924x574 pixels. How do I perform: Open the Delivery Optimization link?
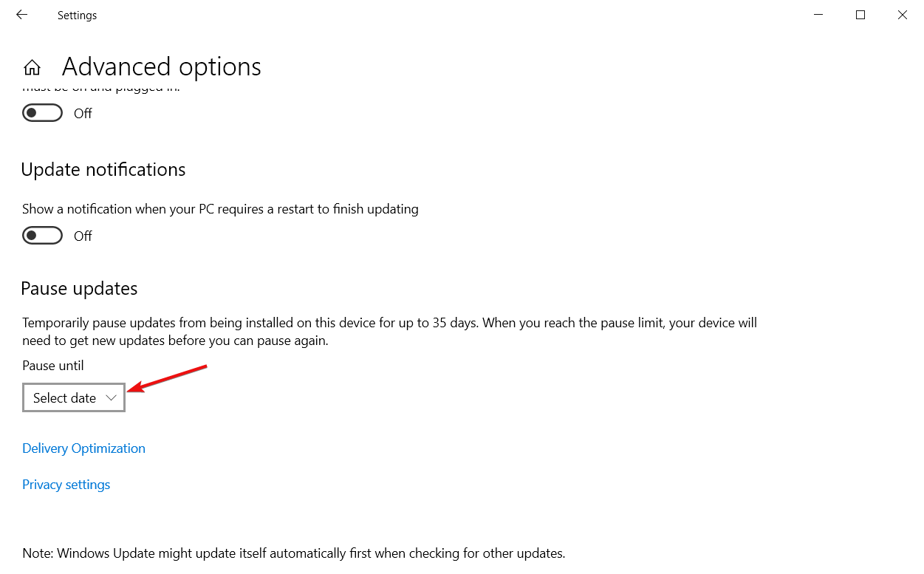(83, 448)
